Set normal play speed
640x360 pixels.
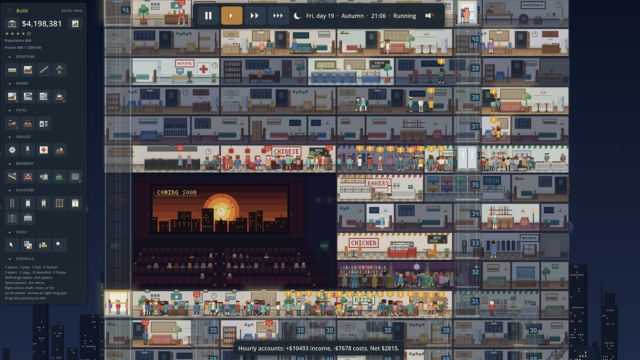231,16
